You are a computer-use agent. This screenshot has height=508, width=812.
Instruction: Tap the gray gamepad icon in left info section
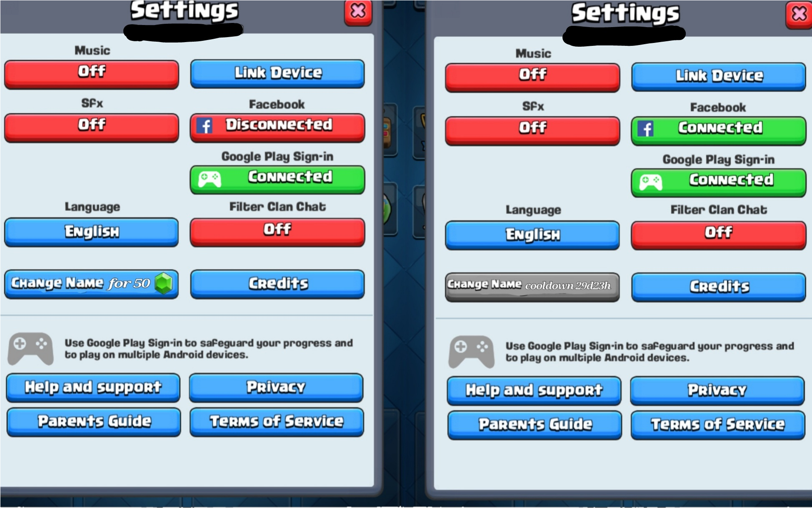tap(30, 348)
